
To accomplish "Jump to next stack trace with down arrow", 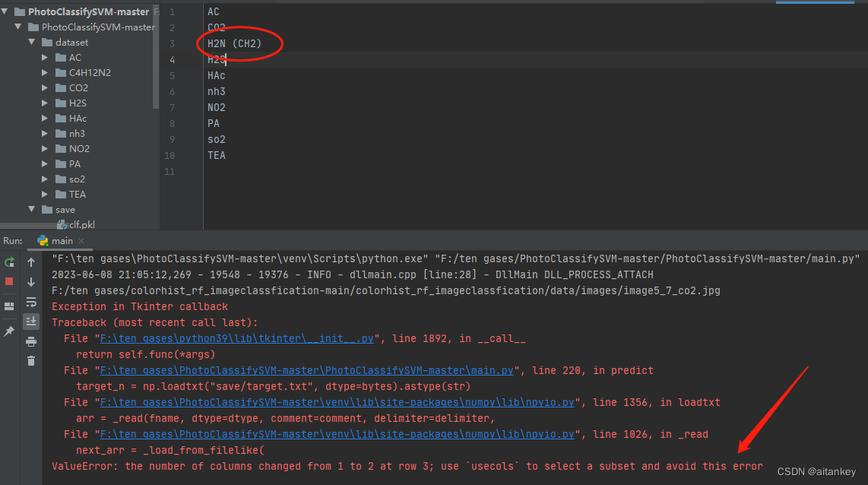I will (30, 281).
